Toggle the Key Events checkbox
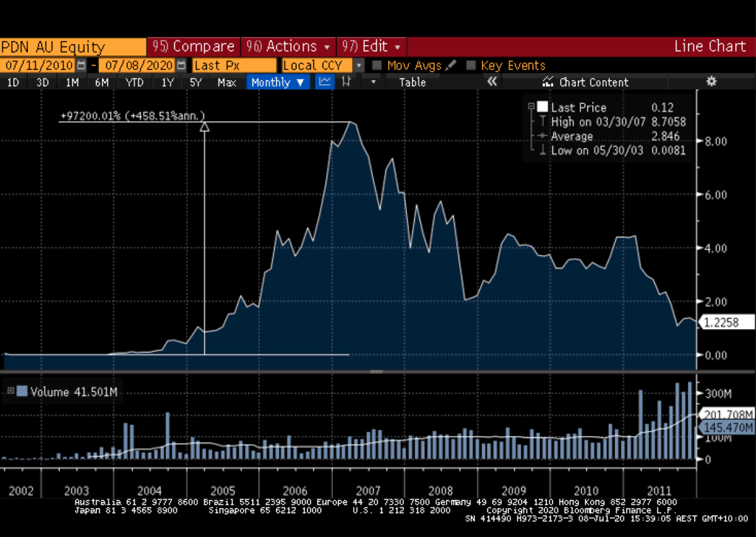 point(471,66)
